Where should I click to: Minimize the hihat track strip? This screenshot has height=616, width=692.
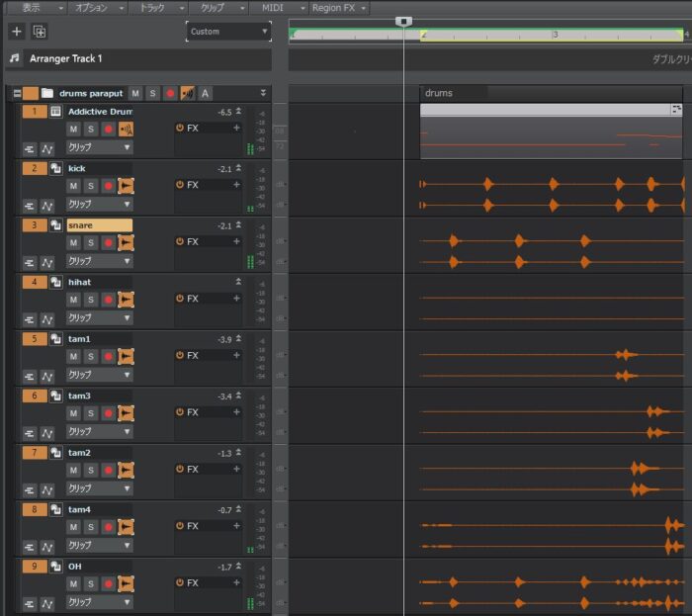pos(238,282)
